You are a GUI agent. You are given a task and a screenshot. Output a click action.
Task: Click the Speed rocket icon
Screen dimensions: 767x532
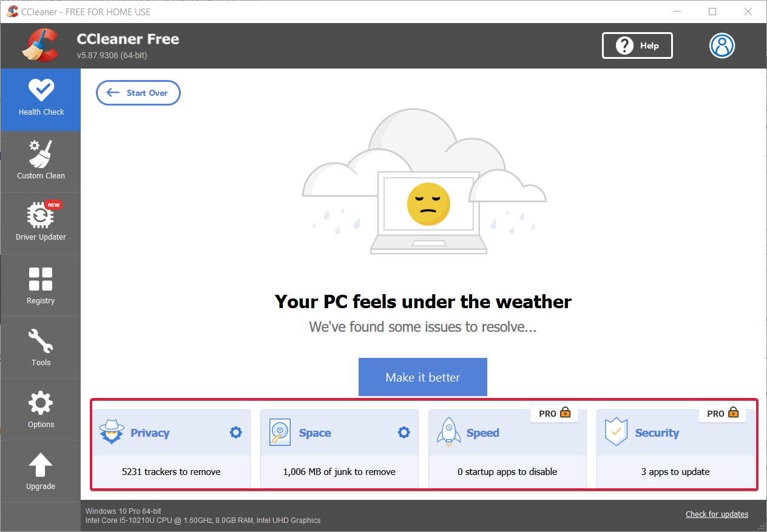click(448, 433)
